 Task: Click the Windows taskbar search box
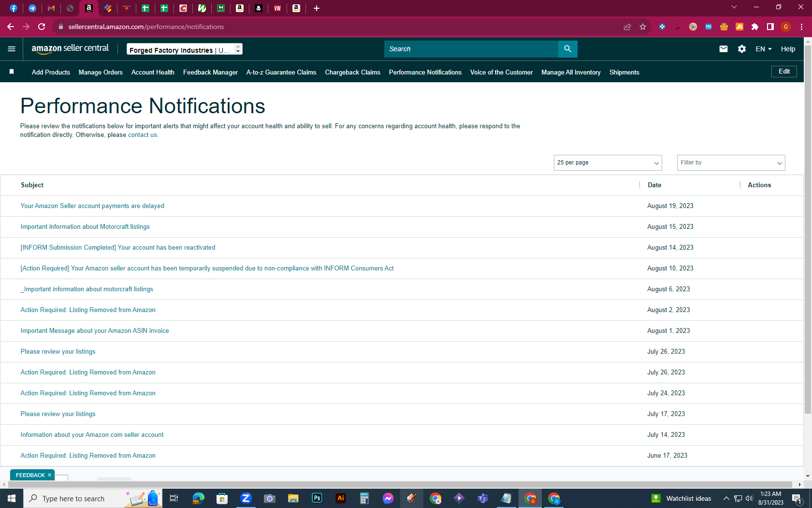[x=92, y=498]
